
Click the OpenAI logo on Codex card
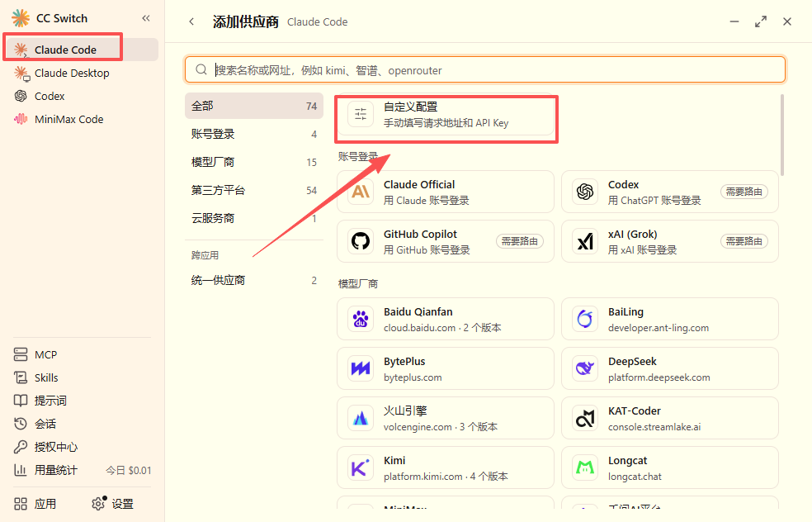coord(585,192)
